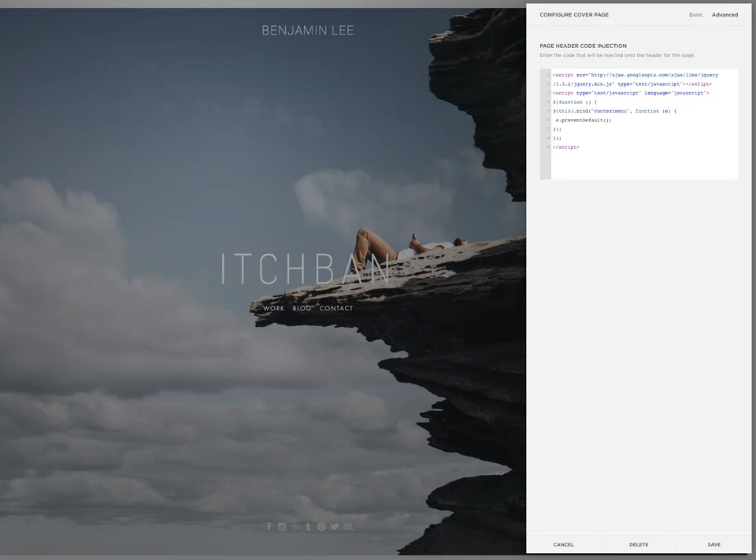Open the Twitter bird icon

(335, 527)
